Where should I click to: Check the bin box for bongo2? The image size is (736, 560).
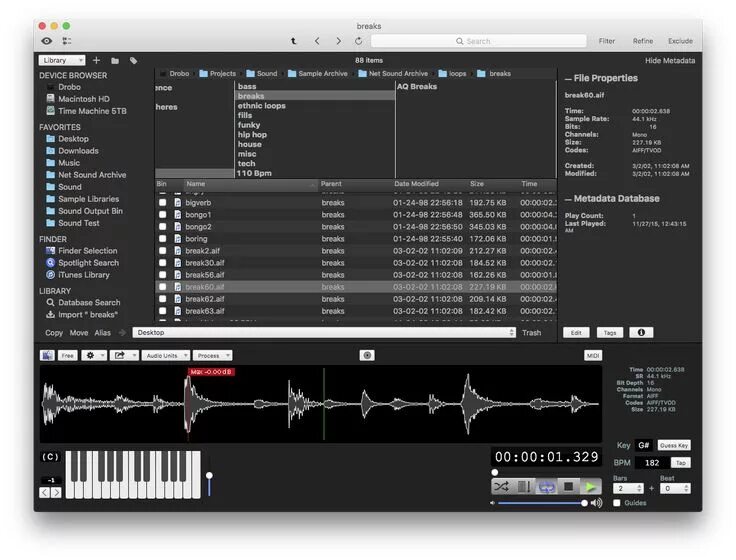tap(162, 227)
